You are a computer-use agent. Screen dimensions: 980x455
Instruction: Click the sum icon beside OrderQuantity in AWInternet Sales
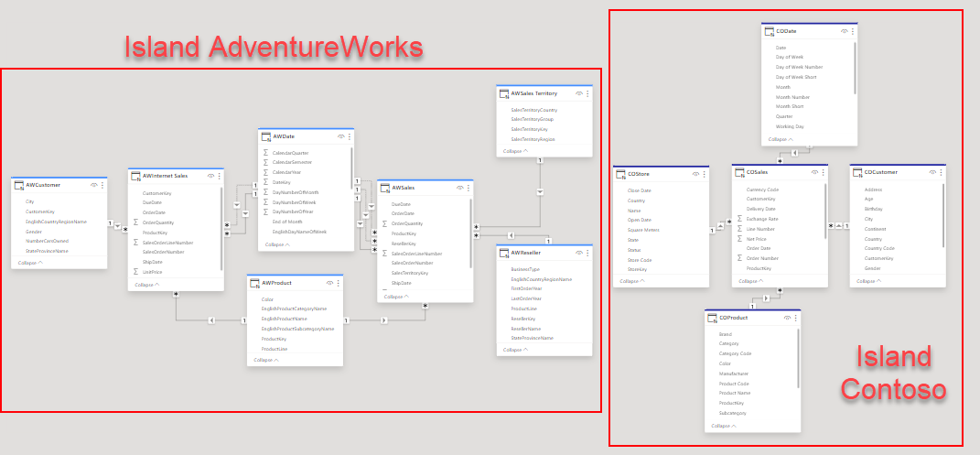136,222
